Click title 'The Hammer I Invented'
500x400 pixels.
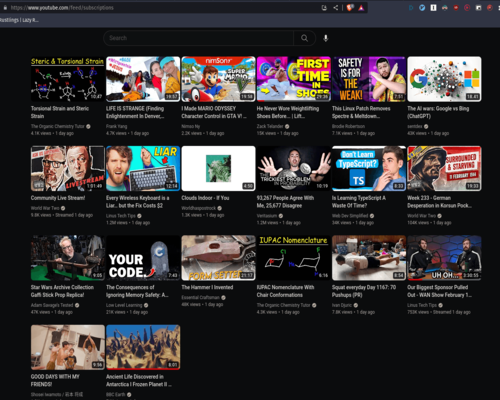[207, 287]
